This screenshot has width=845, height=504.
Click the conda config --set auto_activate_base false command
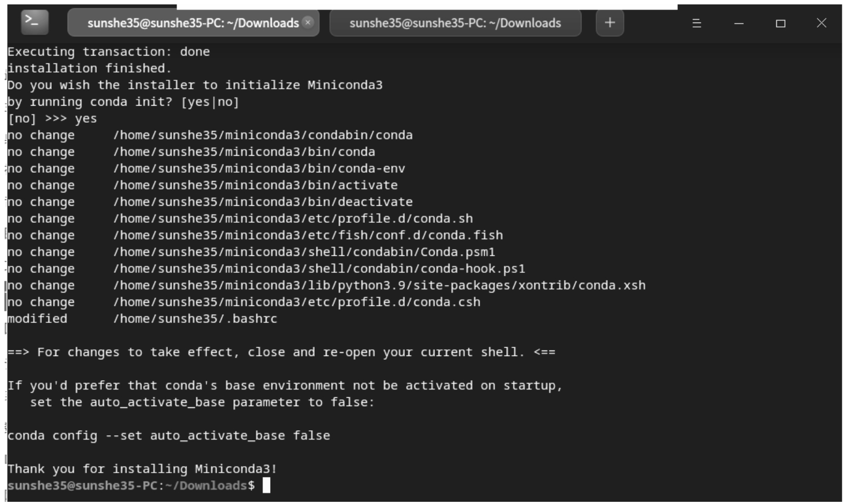169,436
